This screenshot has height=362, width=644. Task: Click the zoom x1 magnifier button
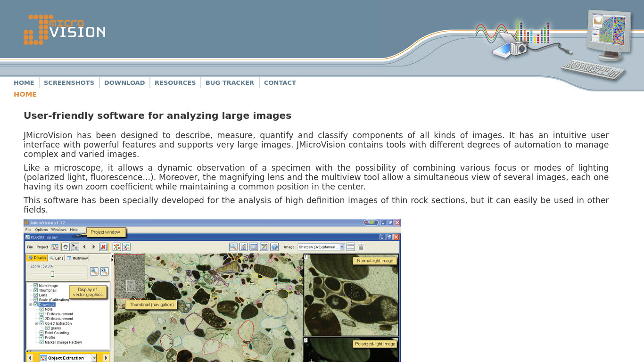pyautogui.click(x=105, y=271)
